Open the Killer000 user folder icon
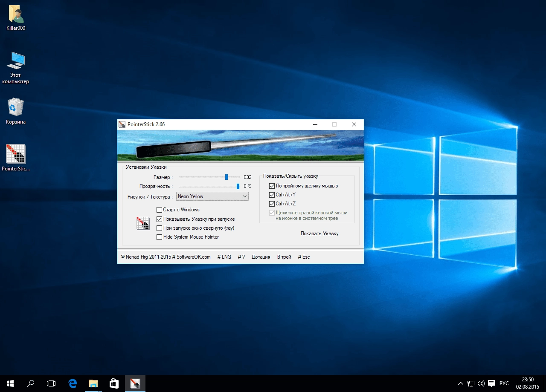The image size is (546, 392). click(16, 18)
